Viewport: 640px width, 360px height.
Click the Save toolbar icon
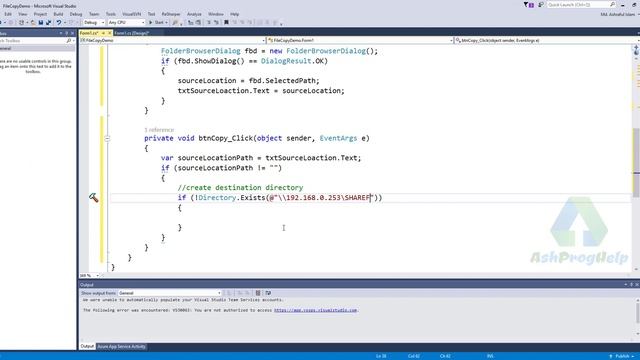coord(41,22)
